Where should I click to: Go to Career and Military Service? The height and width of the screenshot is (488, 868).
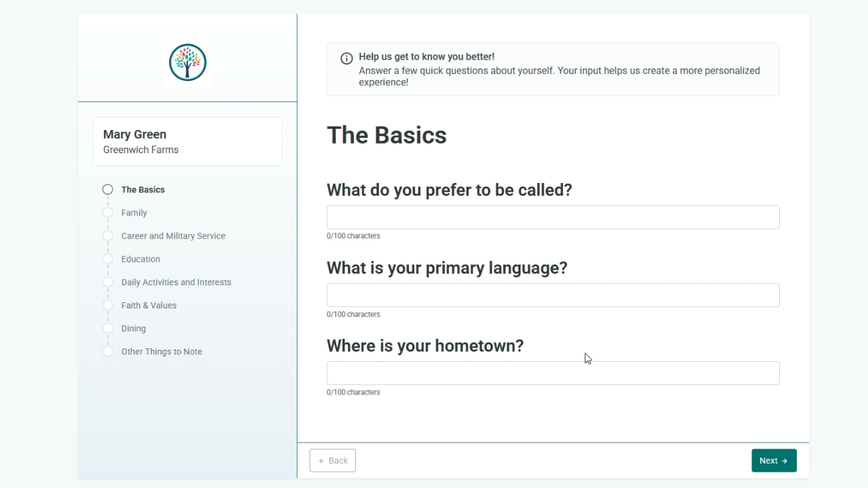(x=174, y=236)
